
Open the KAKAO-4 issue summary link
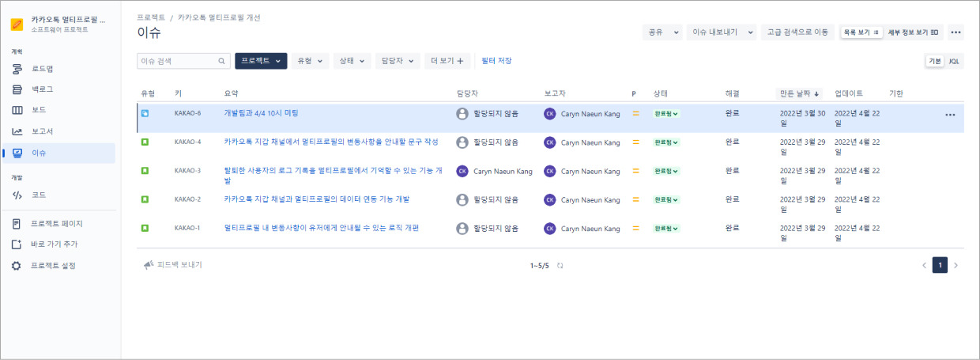coord(331,142)
